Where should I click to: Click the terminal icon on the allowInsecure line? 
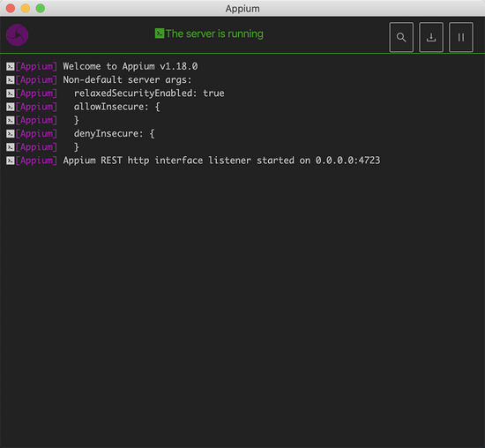point(11,107)
